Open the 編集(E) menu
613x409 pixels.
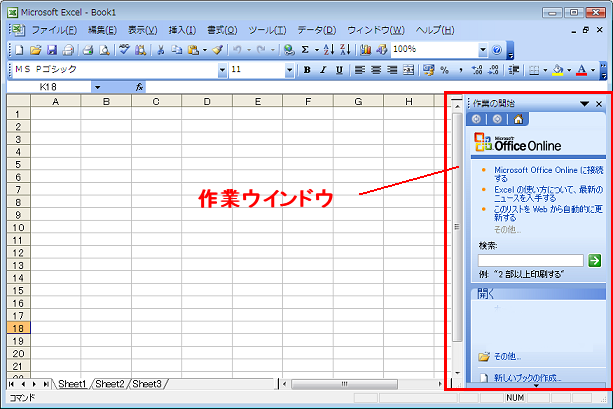102,30
